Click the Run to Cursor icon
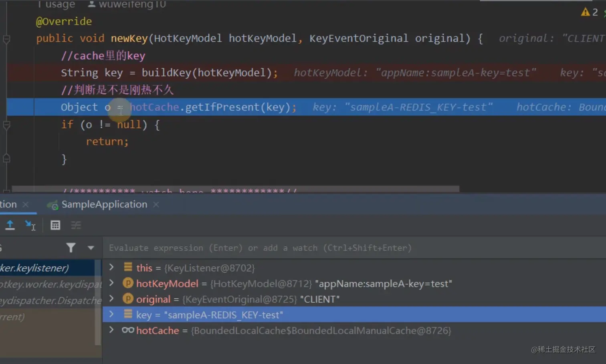 click(30, 225)
